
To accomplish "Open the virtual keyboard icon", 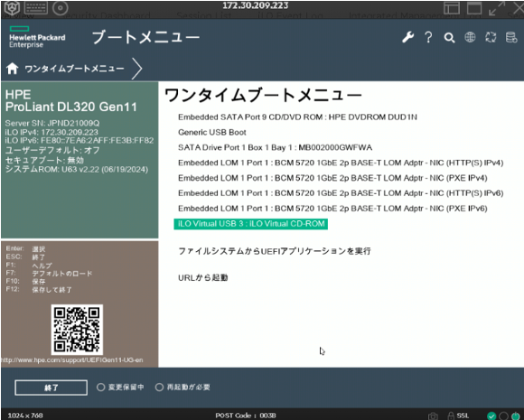I will (x=36, y=8).
